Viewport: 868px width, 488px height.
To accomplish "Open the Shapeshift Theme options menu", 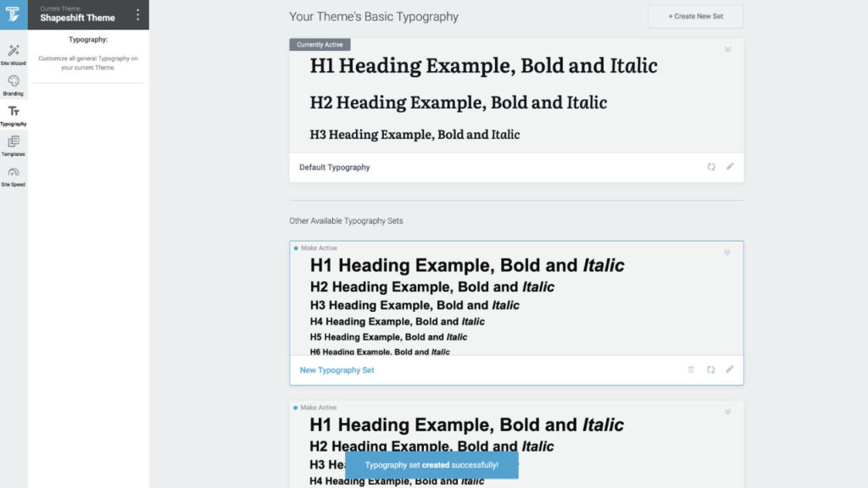I will click(x=139, y=14).
